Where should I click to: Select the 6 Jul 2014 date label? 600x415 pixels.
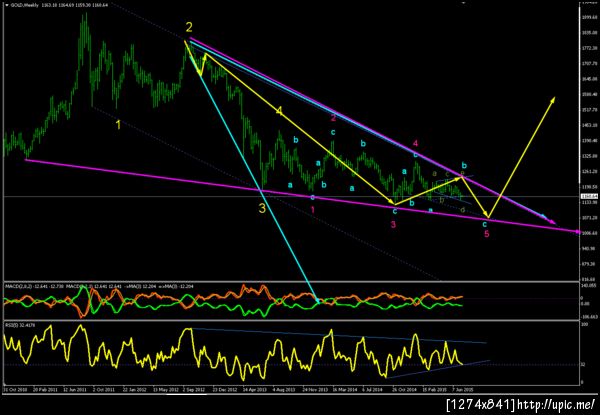point(373,389)
